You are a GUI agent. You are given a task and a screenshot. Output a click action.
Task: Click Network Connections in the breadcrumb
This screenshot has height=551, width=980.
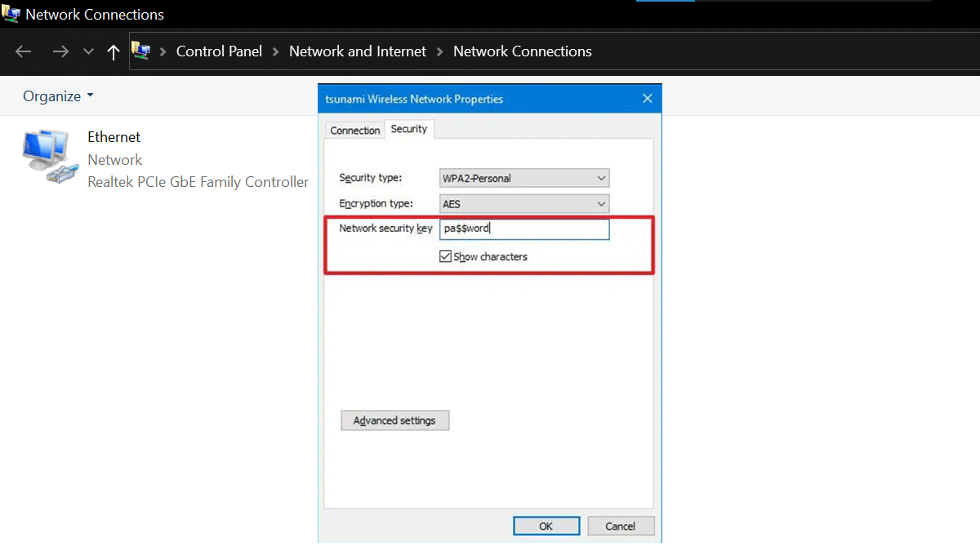coord(523,51)
